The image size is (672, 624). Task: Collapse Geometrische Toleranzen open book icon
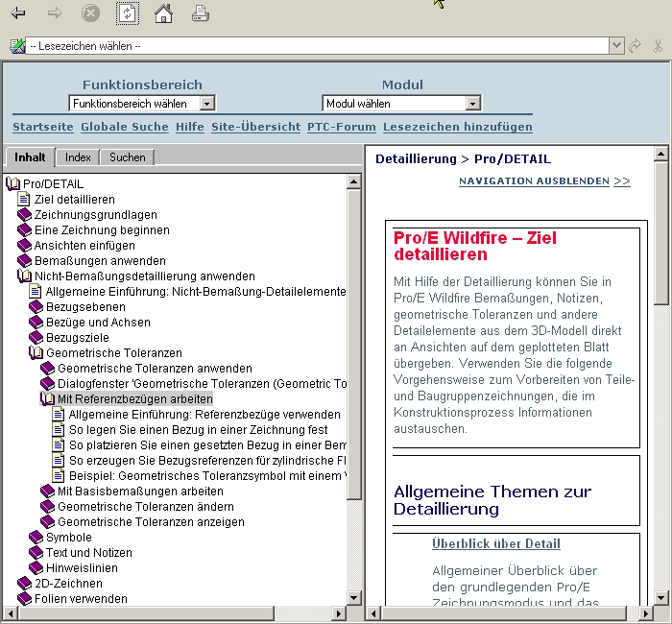coord(36,352)
